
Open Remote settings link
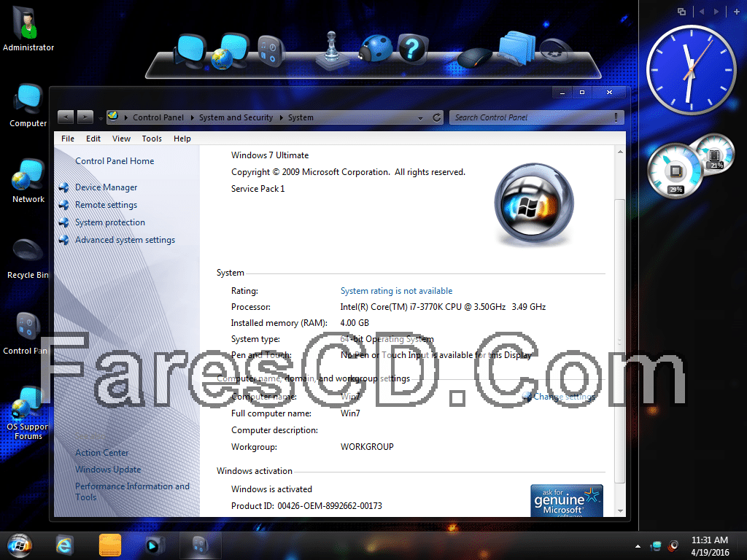coord(106,205)
